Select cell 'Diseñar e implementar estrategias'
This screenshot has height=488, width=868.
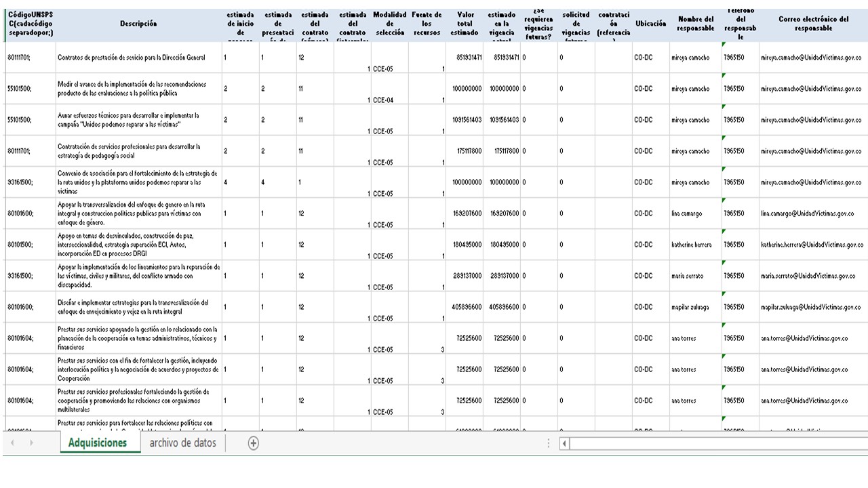(138, 307)
